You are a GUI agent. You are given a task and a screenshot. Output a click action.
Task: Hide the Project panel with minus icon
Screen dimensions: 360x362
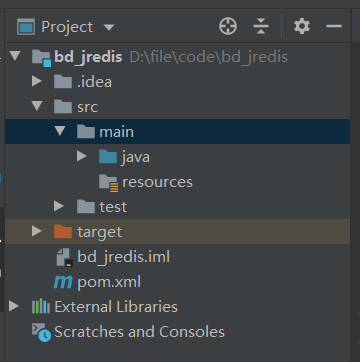[x=334, y=26]
